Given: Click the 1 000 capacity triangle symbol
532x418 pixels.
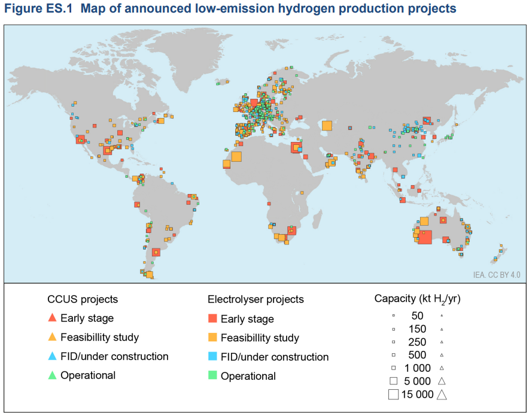Looking at the screenshot, I should tap(442, 368).
